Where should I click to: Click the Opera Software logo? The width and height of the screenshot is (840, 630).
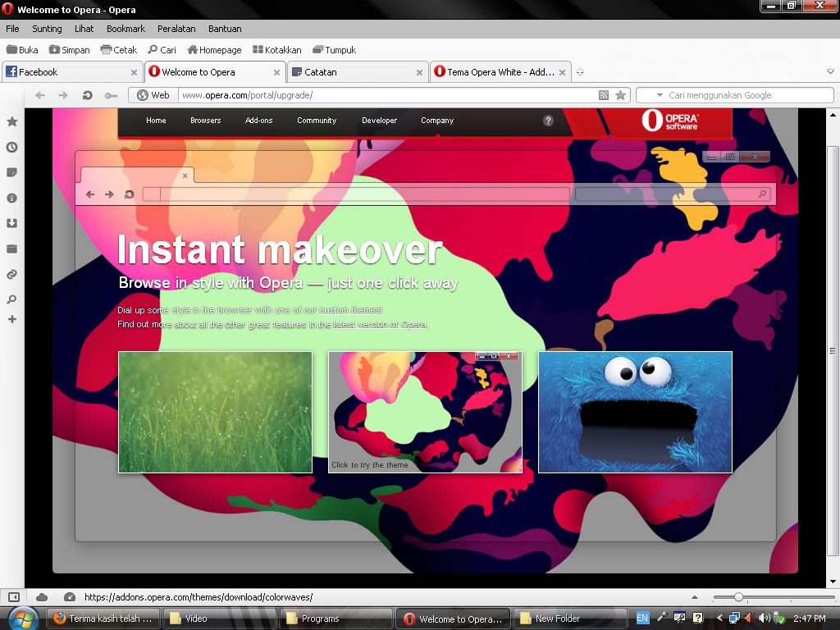pos(669,121)
